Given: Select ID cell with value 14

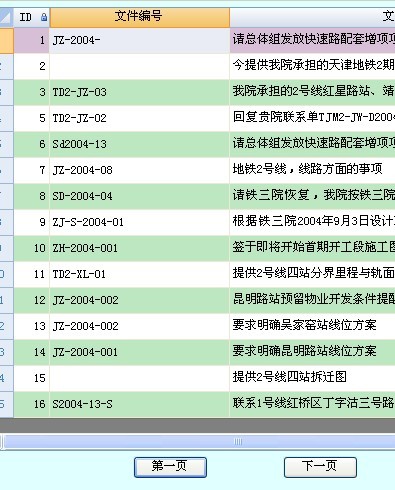Looking at the screenshot, I should click(32, 352).
